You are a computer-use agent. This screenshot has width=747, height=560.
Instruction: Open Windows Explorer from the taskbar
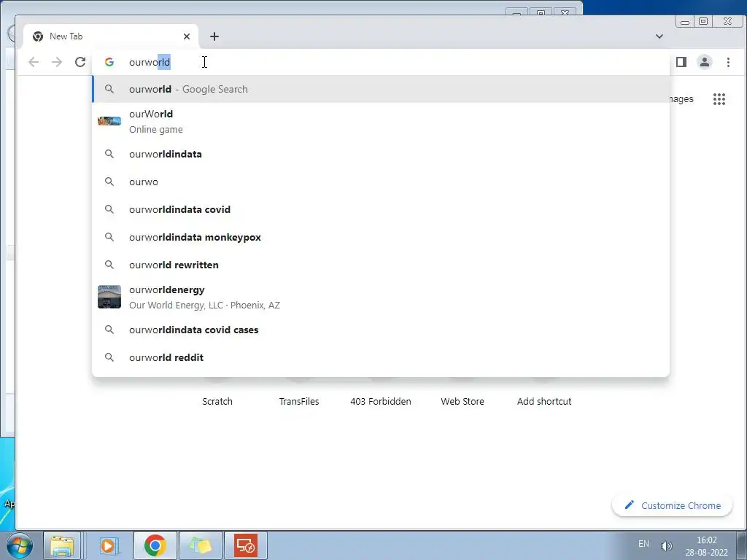(62, 545)
